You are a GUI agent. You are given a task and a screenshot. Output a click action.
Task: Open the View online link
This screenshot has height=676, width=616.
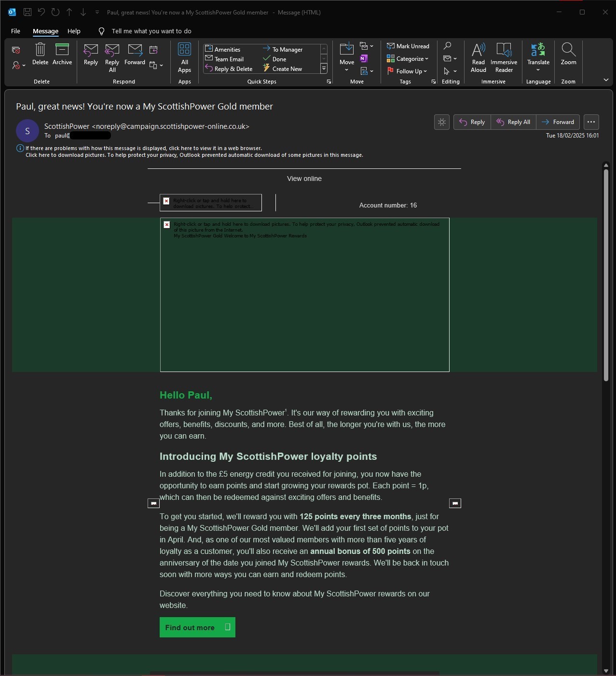point(304,179)
